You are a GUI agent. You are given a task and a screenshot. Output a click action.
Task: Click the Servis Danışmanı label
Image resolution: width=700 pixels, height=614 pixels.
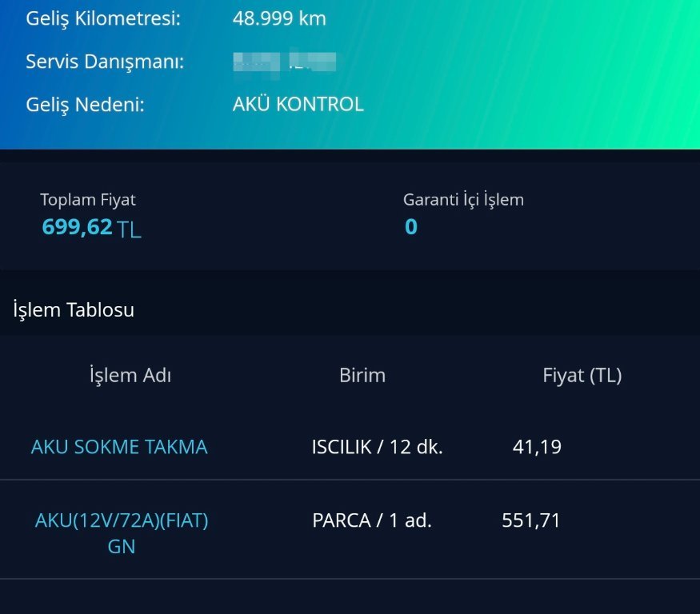pyautogui.click(x=105, y=62)
